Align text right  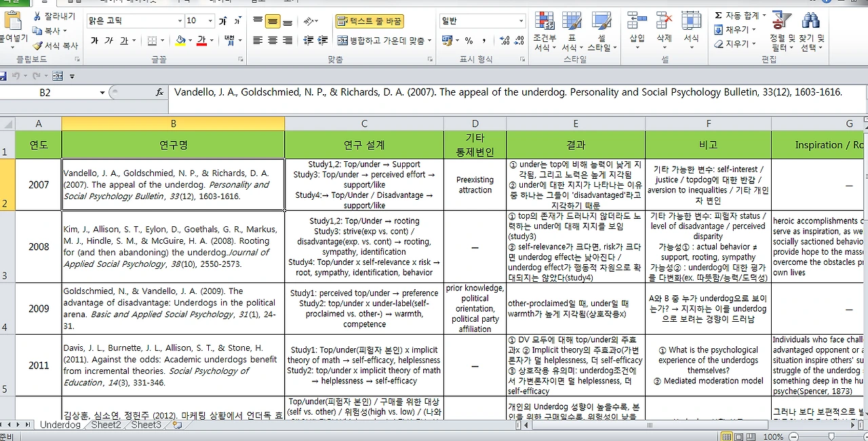[x=288, y=41]
